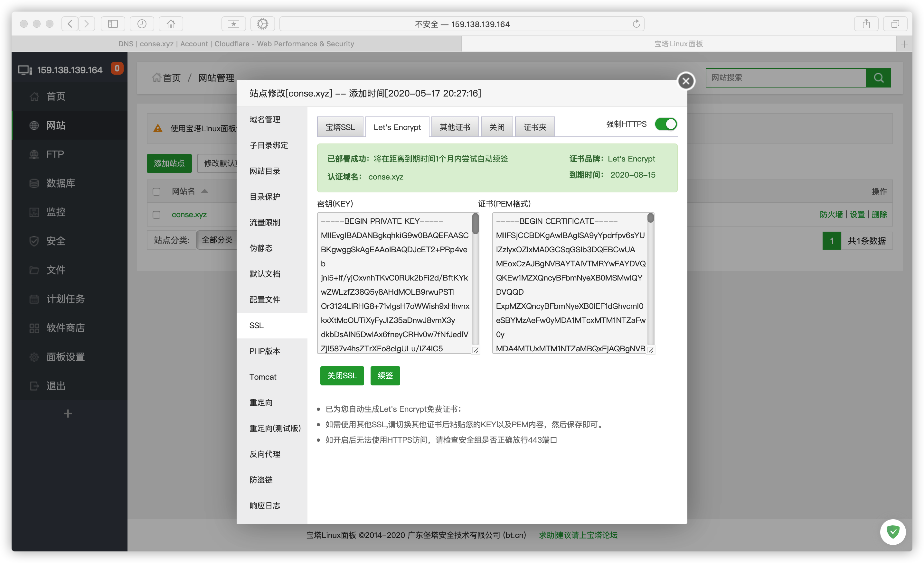Open 伪静态 in dialog menu
924x563 pixels.
272,248
